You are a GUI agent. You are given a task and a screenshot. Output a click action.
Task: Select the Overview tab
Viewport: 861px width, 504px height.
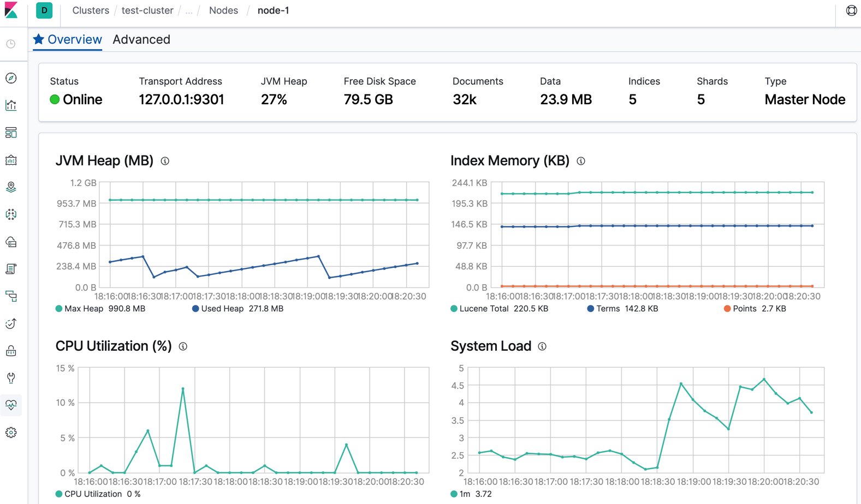68,39
